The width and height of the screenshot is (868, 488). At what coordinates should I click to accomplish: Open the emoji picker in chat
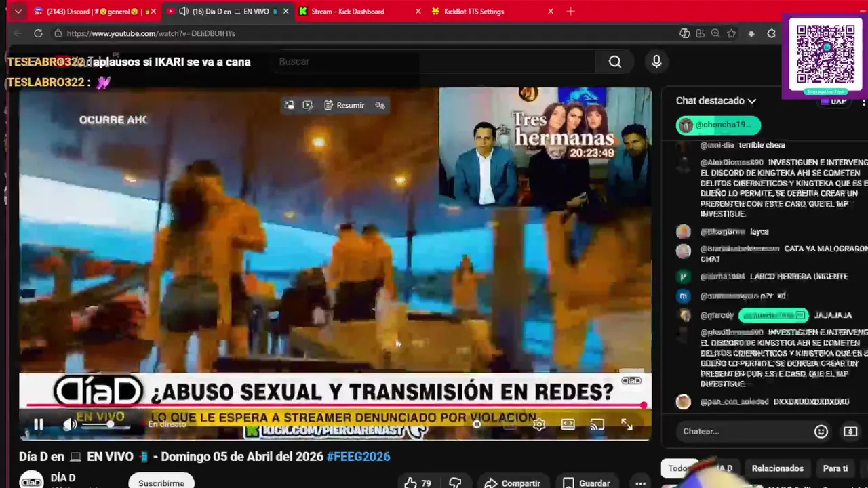point(821,431)
